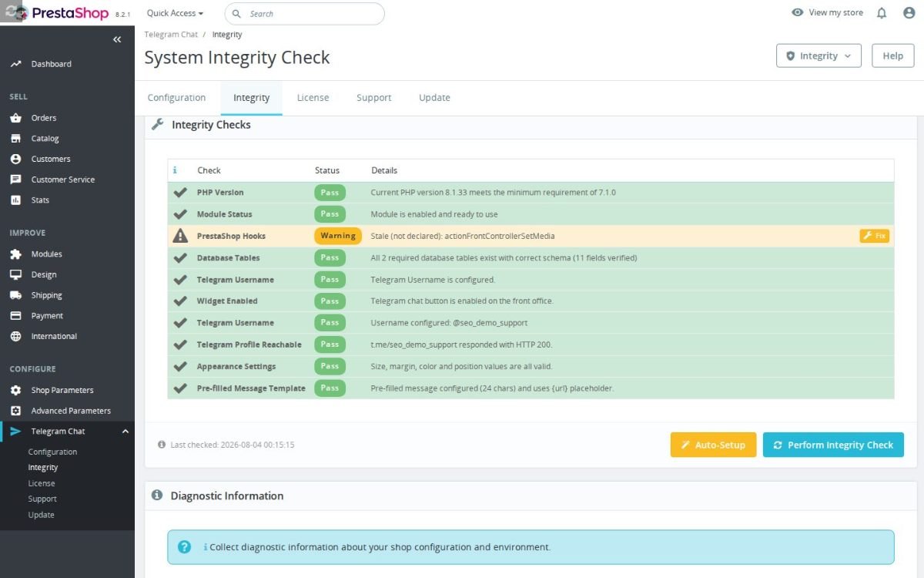Click the Telegram Chat paper plane icon
Image resolution: width=924 pixels, height=578 pixels.
point(15,432)
